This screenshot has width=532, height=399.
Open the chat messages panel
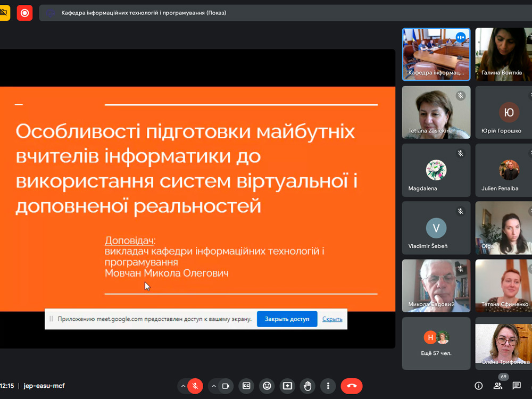click(517, 386)
